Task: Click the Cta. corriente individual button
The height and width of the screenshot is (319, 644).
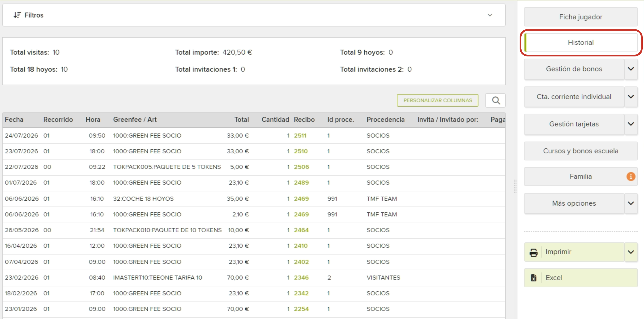Action: (x=574, y=97)
